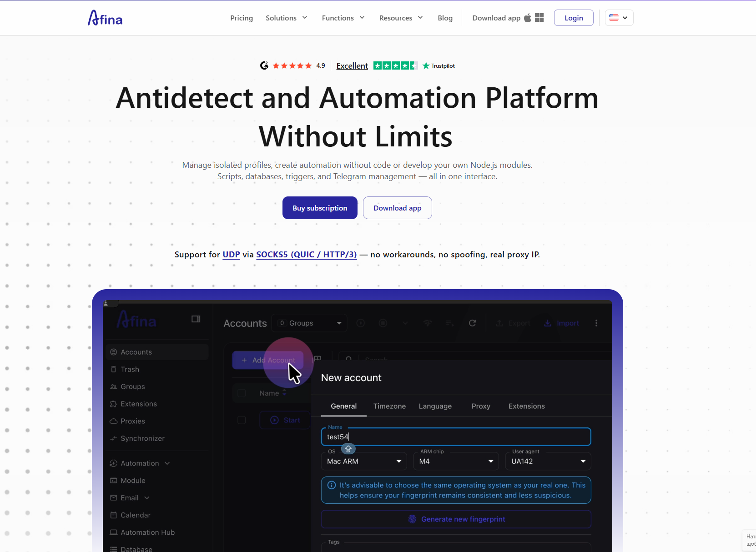Tick the checkbox beside the Start button

242,420
